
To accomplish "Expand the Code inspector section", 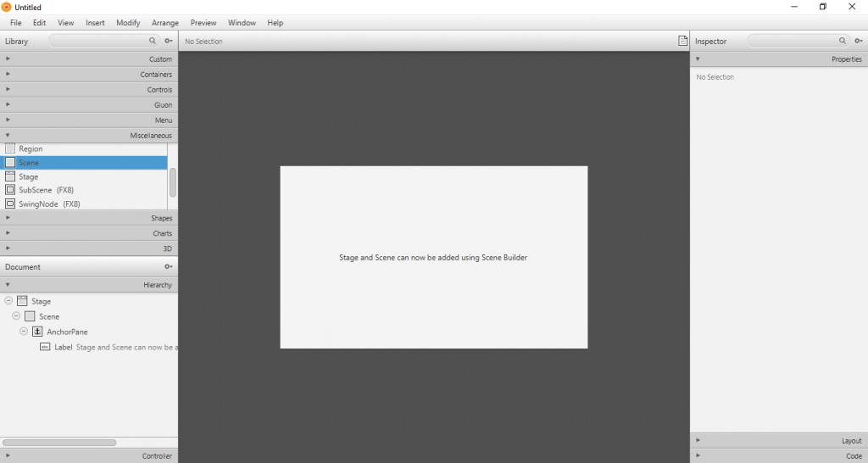I will coord(779,456).
